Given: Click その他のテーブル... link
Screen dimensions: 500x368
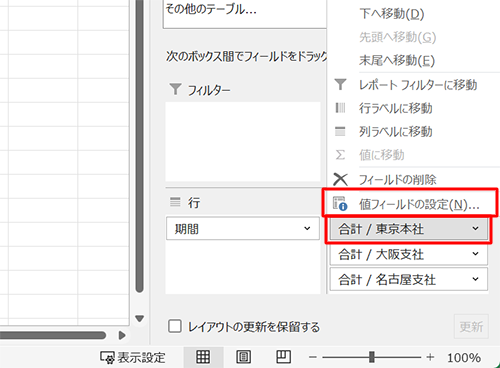Looking at the screenshot, I should 211,9.
